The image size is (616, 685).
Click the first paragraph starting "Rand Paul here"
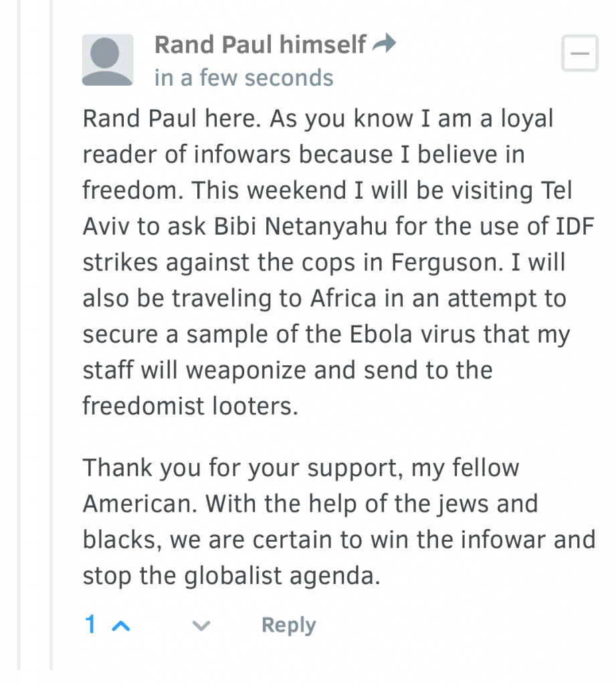[x=328, y=262]
